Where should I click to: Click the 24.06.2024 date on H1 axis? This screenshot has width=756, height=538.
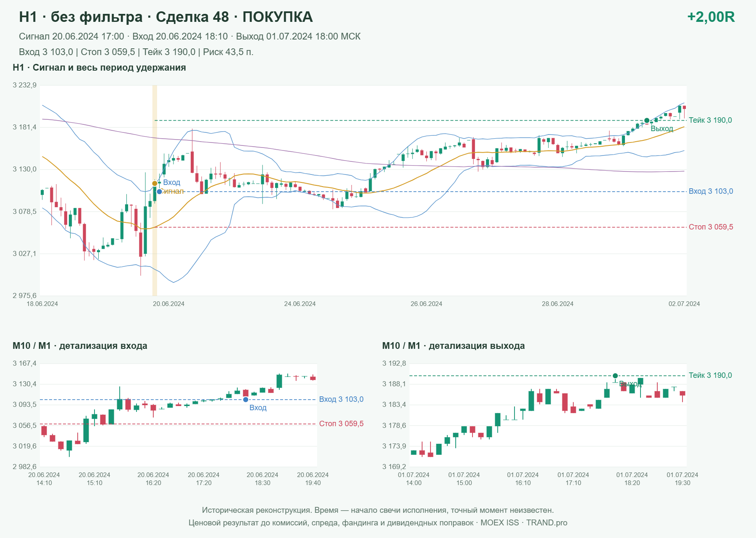click(x=300, y=304)
